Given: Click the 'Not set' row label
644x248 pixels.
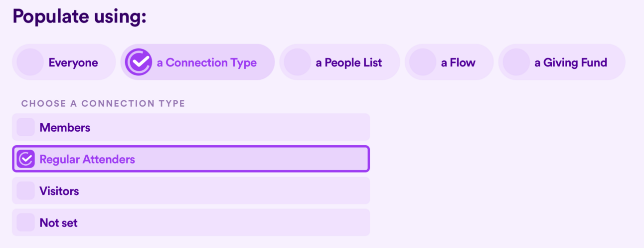Looking at the screenshot, I should (x=59, y=223).
